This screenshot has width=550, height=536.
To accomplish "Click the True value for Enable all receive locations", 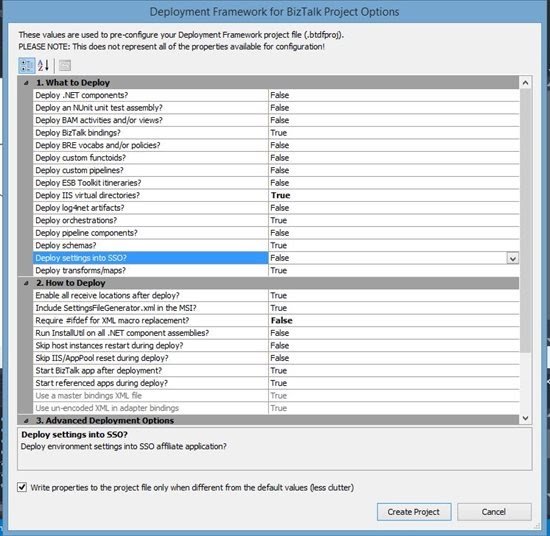I will tap(279, 296).
